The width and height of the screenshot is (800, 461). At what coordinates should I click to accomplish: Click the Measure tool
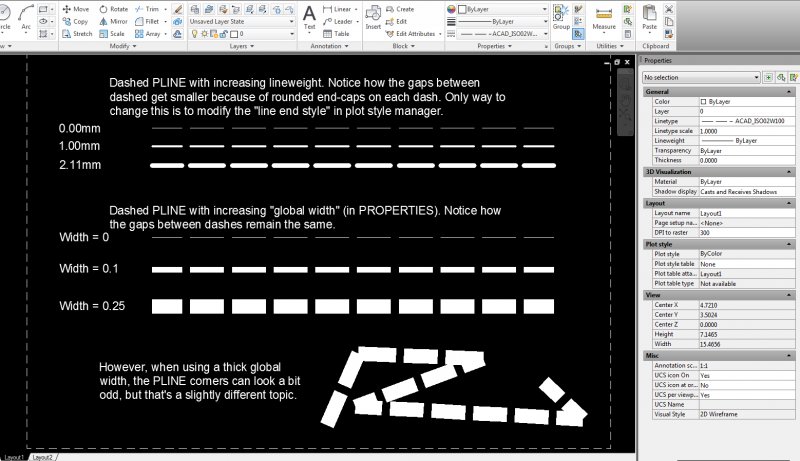(x=604, y=18)
